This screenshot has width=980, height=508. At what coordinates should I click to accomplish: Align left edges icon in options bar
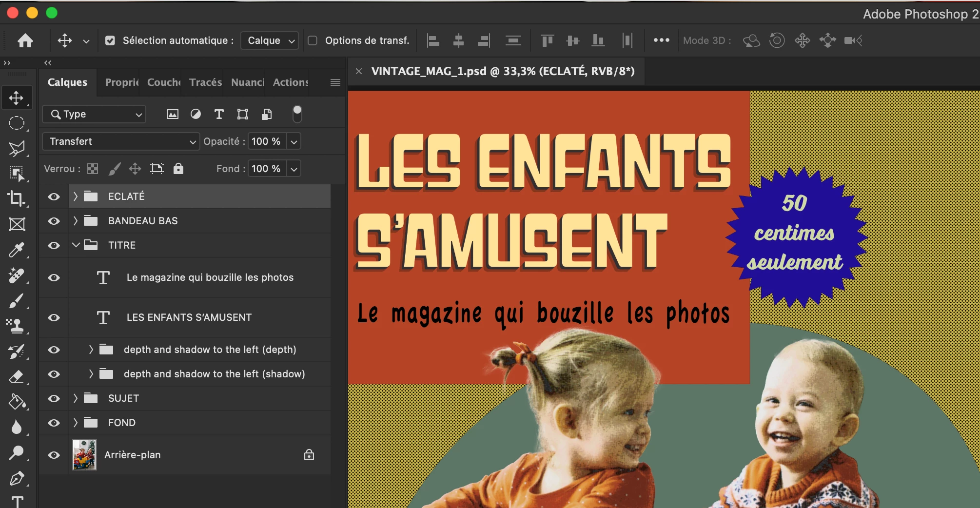pos(433,40)
